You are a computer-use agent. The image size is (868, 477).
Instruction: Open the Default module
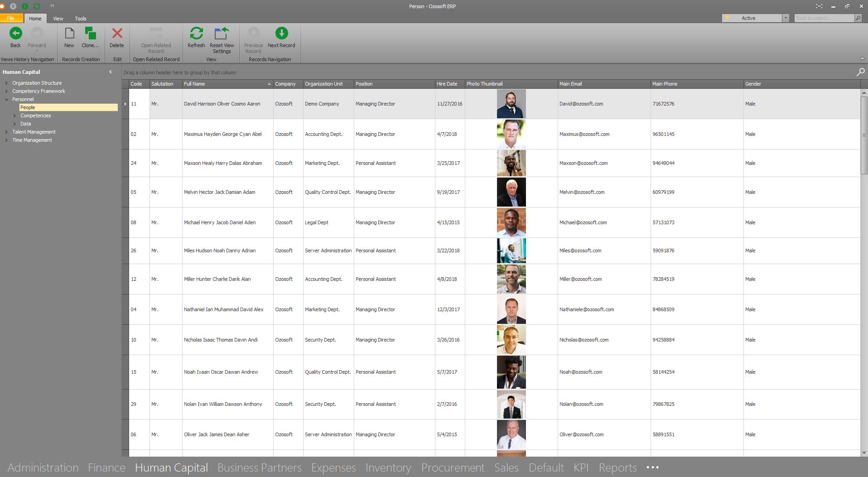point(546,467)
